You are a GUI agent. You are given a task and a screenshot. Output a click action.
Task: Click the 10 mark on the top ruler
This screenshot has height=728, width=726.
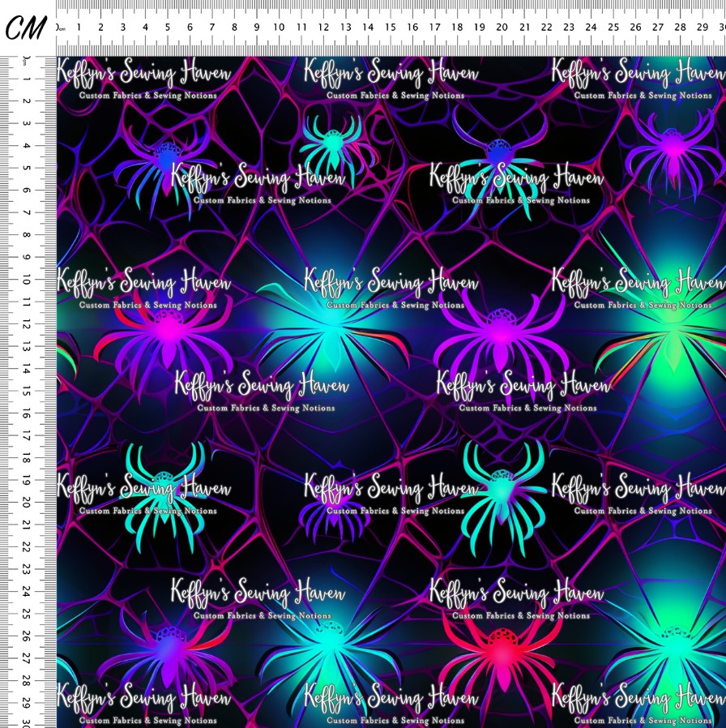click(x=279, y=28)
